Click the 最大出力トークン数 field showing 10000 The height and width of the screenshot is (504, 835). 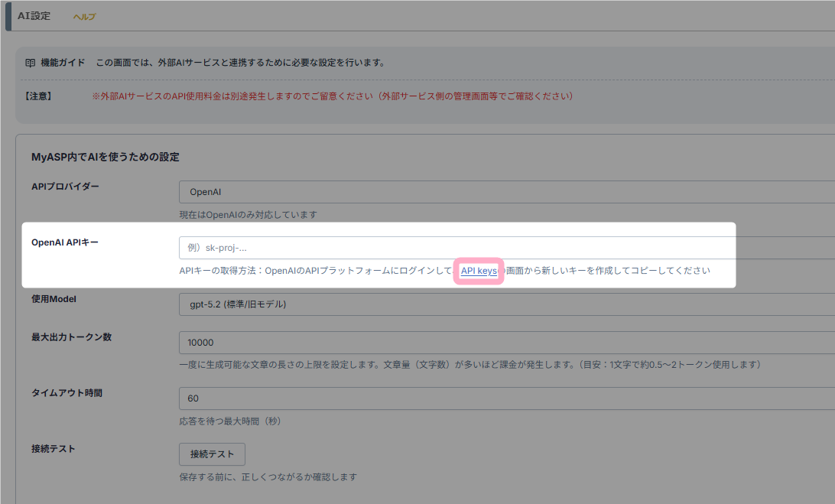[505, 343]
